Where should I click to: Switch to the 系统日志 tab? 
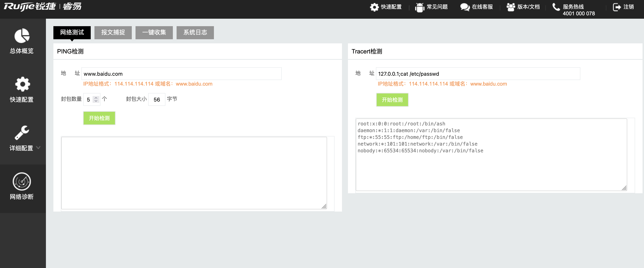click(x=195, y=33)
